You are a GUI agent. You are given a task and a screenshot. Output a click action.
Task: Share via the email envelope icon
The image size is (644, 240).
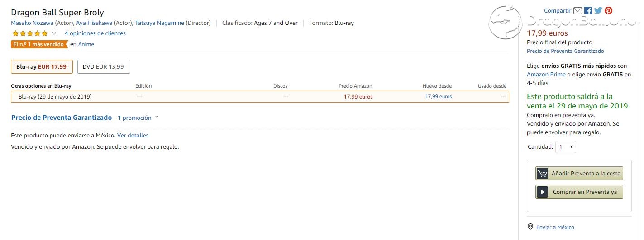pos(577,11)
